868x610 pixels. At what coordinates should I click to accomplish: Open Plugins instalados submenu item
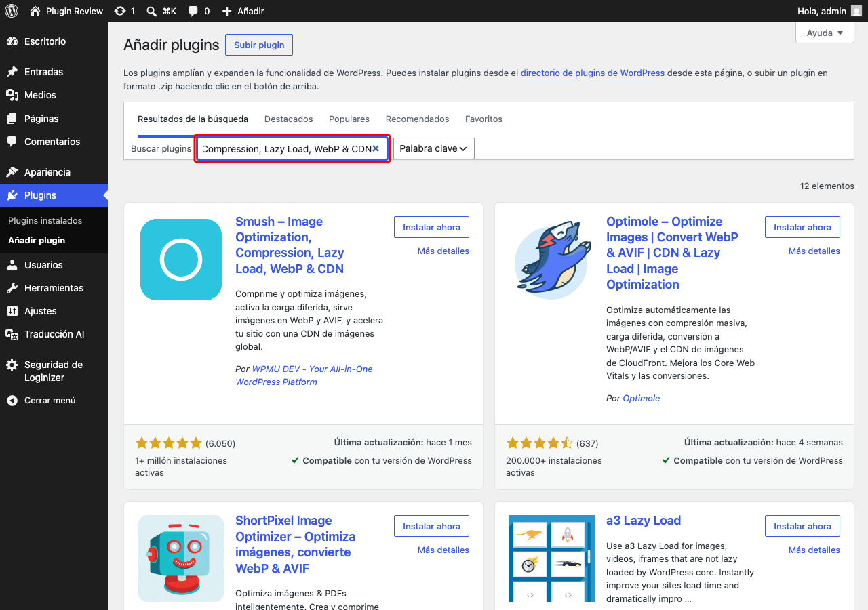click(x=45, y=221)
